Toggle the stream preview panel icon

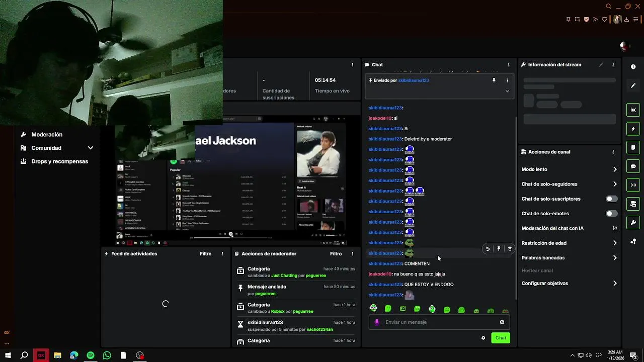[x=633, y=110]
